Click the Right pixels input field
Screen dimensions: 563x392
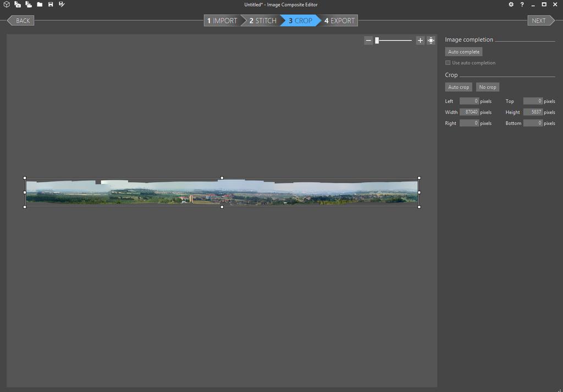pyautogui.click(x=470, y=123)
